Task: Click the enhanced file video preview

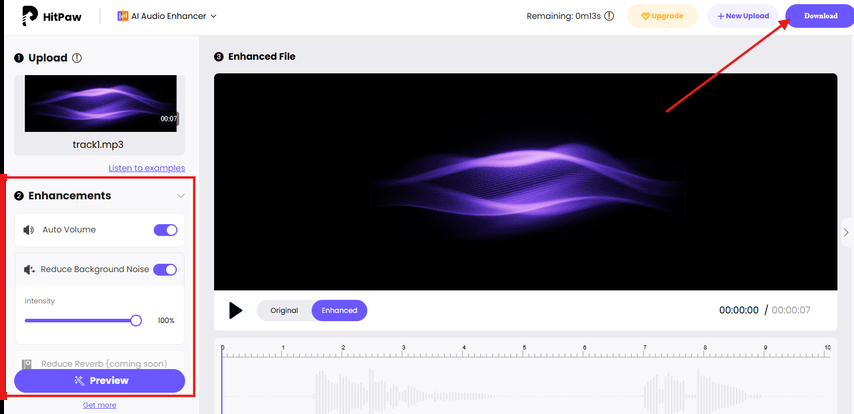Action: [526, 181]
